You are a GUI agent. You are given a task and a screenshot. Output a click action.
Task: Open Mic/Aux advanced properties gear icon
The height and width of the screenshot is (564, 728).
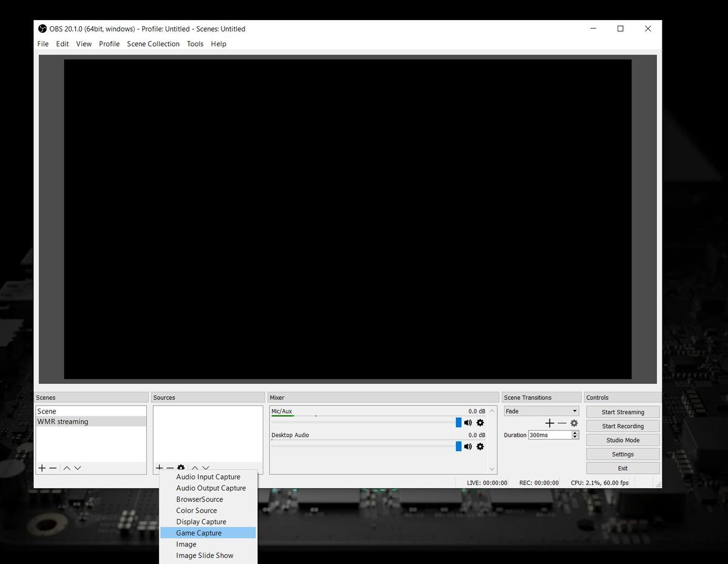coord(480,422)
